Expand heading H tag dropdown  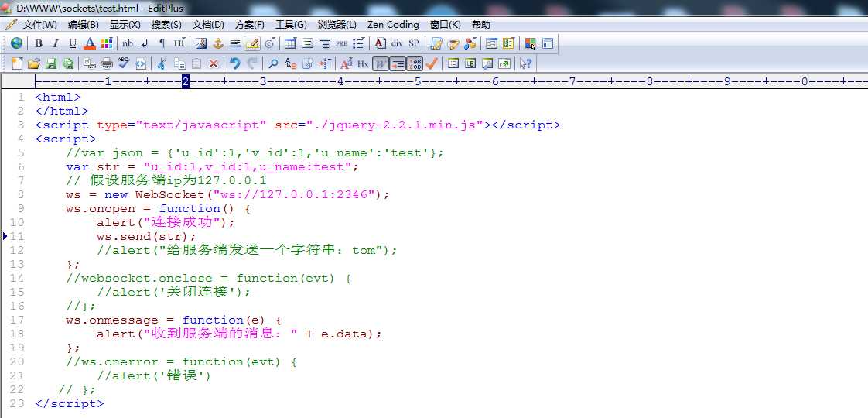[x=180, y=44]
